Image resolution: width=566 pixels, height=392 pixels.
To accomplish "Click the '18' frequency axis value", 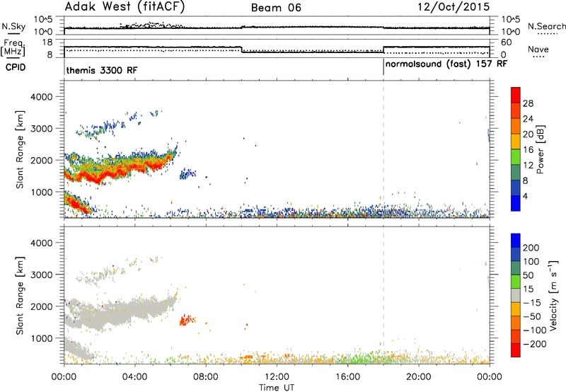I will [x=47, y=42].
